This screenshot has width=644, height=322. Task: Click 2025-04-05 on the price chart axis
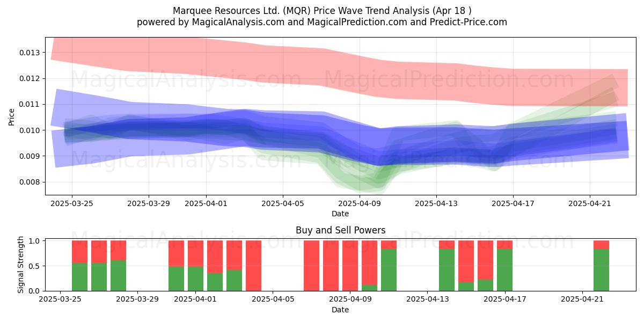click(x=283, y=203)
